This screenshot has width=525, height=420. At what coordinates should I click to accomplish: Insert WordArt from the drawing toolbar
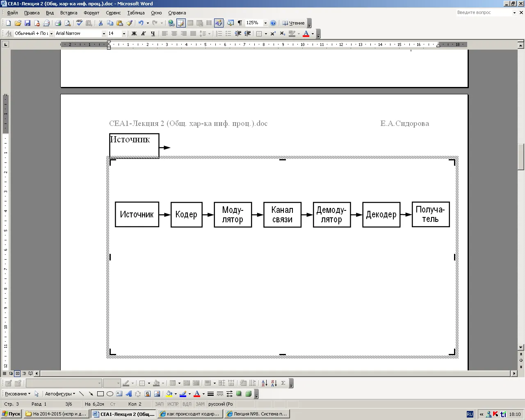(x=129, y=394)
